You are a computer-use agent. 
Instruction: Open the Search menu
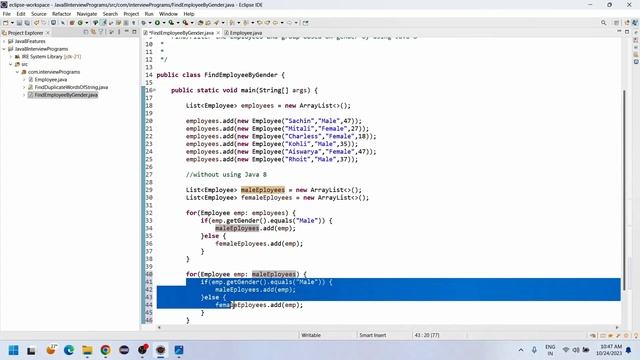coord(110,14)
